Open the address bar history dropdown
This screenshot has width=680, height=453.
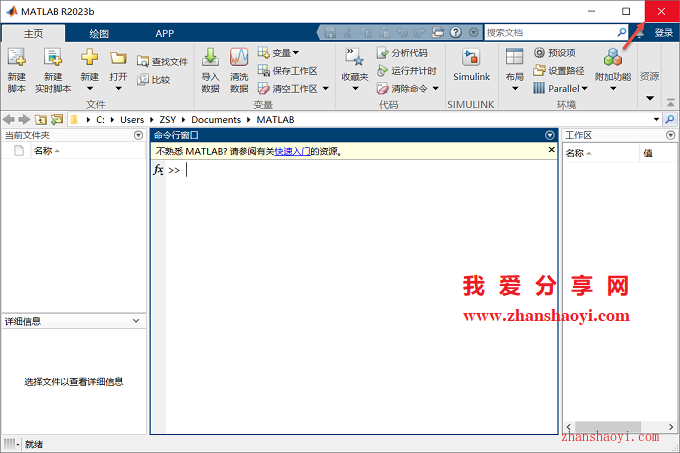click(656, 120)
